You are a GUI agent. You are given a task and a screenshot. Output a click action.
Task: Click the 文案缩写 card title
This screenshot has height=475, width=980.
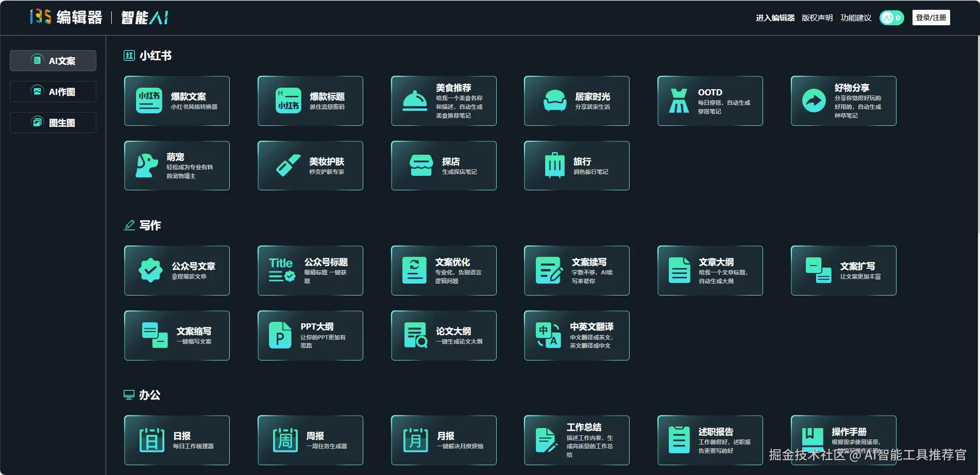[x=194, y=331]
